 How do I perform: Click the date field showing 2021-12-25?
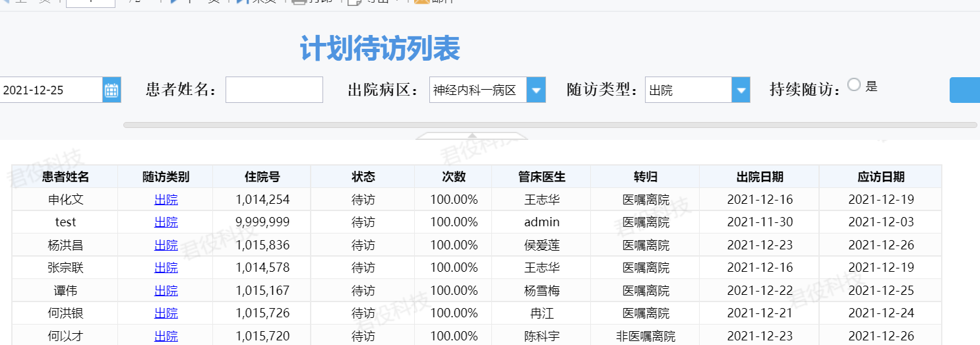pyautogui.click(x=49, y=90)
